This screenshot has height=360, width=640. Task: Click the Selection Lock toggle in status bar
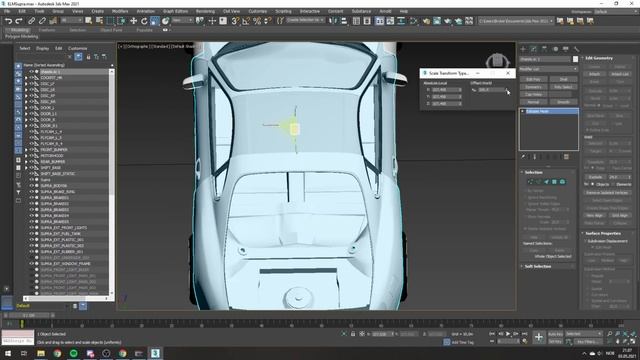353,334
